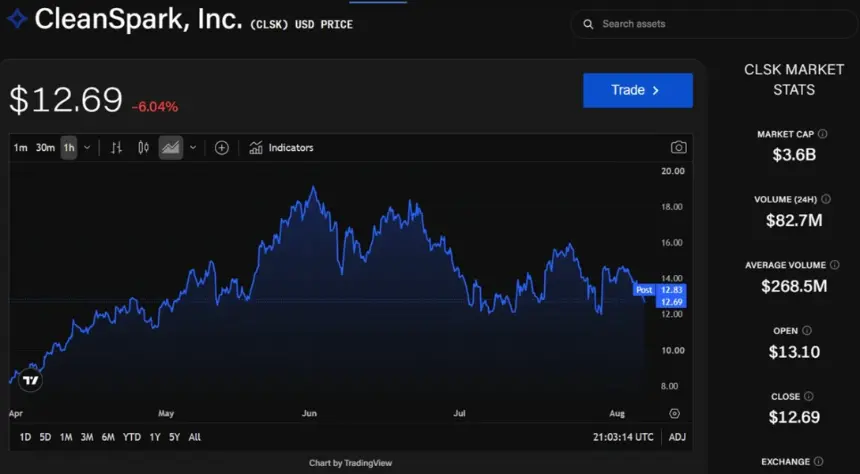The width and height of the screenshot is (860, 474).
Task: Click the -6.04% change value
Action: coord(155,107)
